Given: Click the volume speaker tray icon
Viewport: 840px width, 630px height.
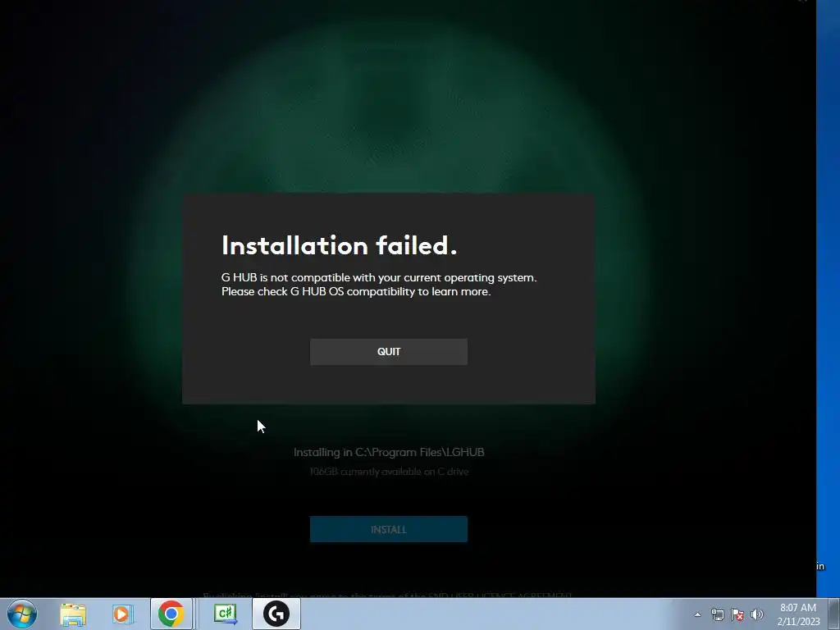Looking at the screenshot, I should 756,614.
